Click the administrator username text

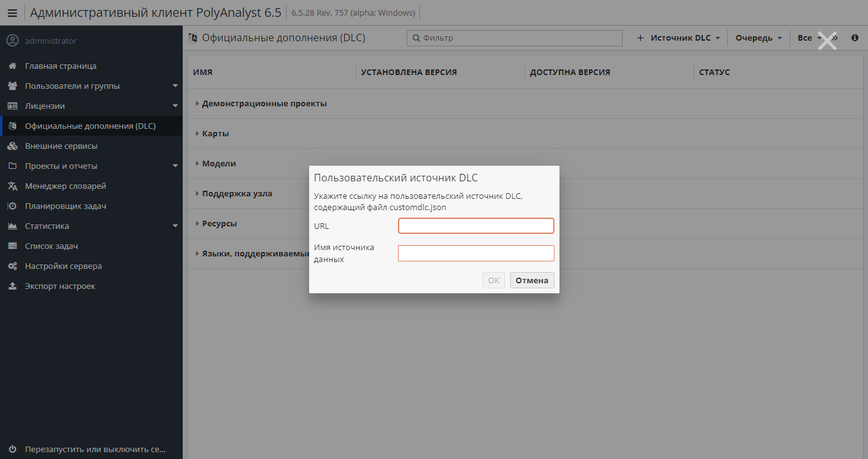point(51,41)
